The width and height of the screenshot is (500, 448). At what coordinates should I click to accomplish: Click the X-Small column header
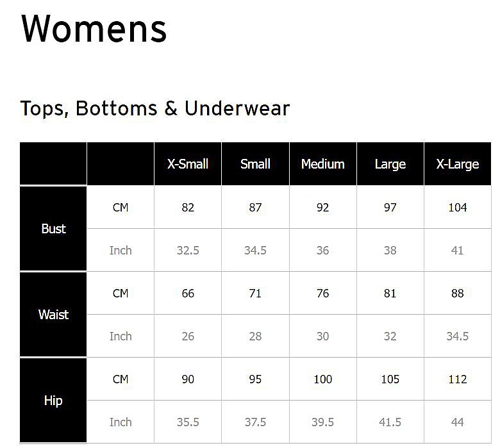coord(188,164)
